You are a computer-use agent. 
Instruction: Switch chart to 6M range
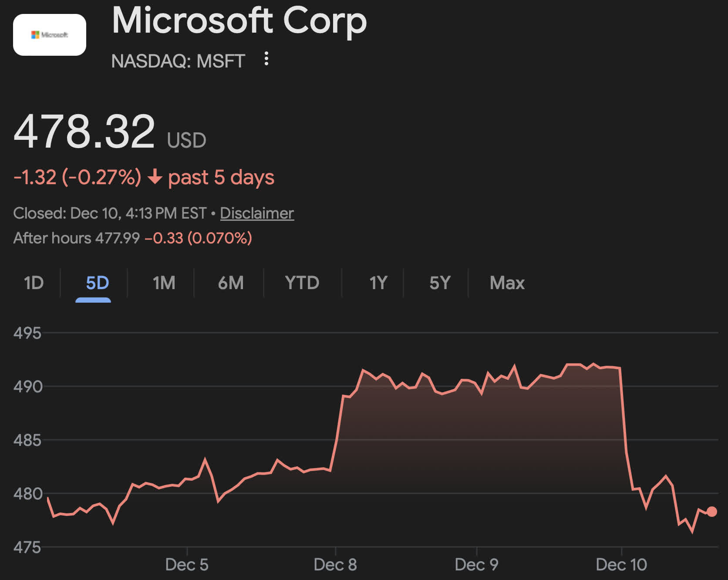(231, 283)
